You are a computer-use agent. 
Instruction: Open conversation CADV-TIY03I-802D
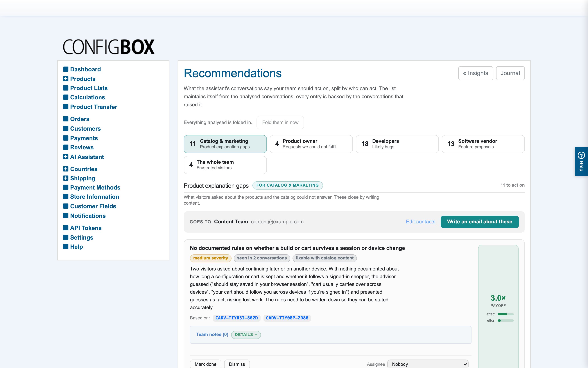pos(236,318)
